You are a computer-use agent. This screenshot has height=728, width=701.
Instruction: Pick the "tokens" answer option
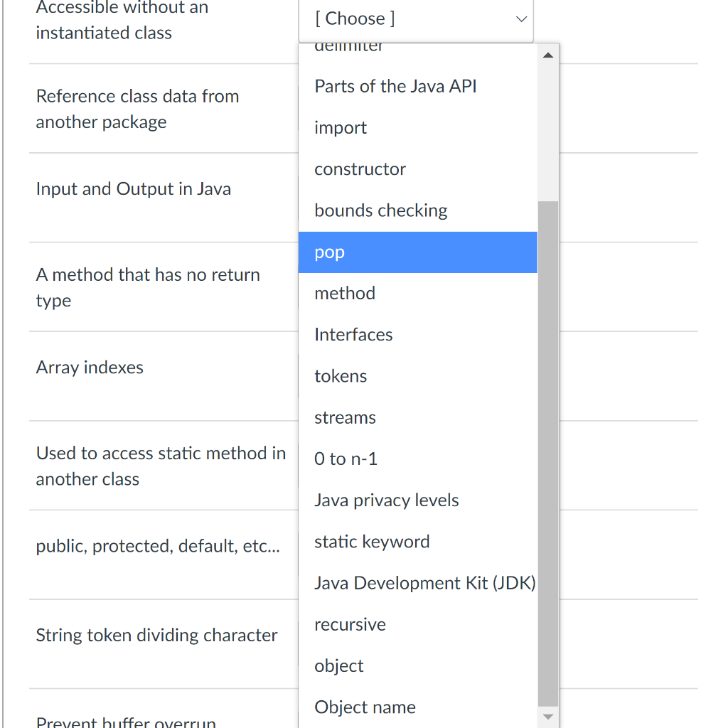(x=341, y=376)
